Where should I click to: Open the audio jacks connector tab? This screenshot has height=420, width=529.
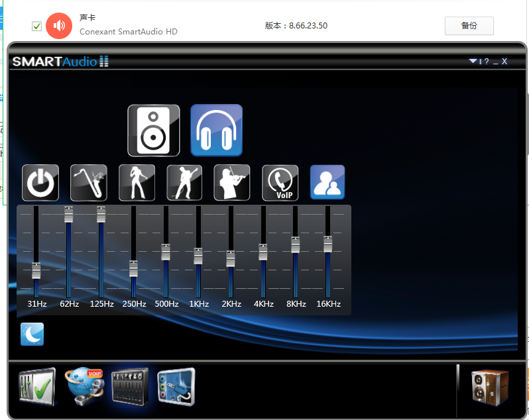[x=176, y=387]
